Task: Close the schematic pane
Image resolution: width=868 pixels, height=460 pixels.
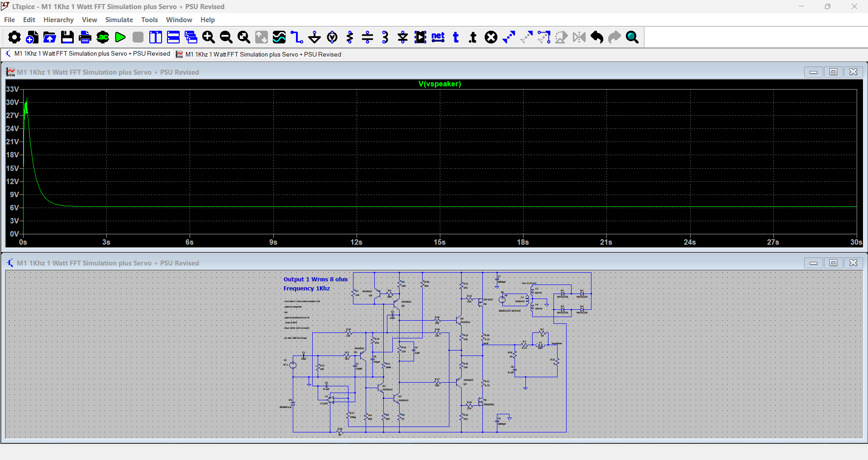Action: pos(853,263)
